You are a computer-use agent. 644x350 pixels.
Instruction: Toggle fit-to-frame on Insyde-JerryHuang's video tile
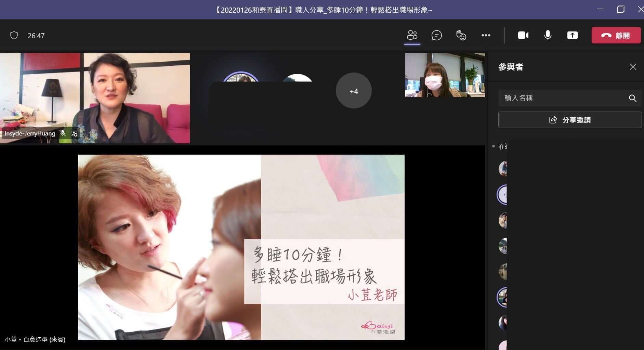74,133
